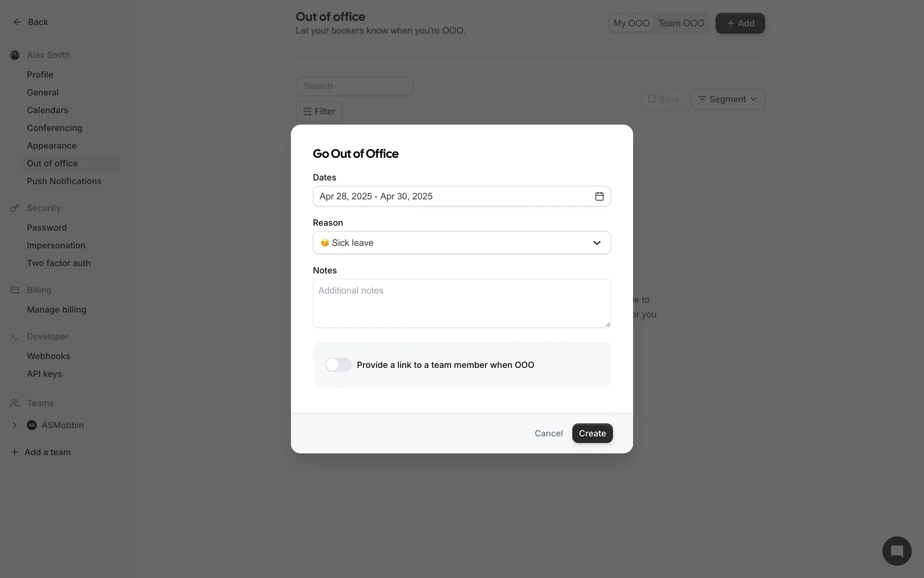This screenshot has height=578, width=924.
Task: Click the Filter button
Action: pyautogui.click(x=319, y=111)
